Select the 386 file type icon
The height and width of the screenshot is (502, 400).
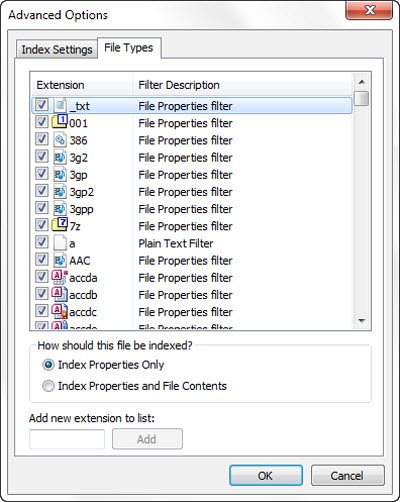[x=60, y=140]
